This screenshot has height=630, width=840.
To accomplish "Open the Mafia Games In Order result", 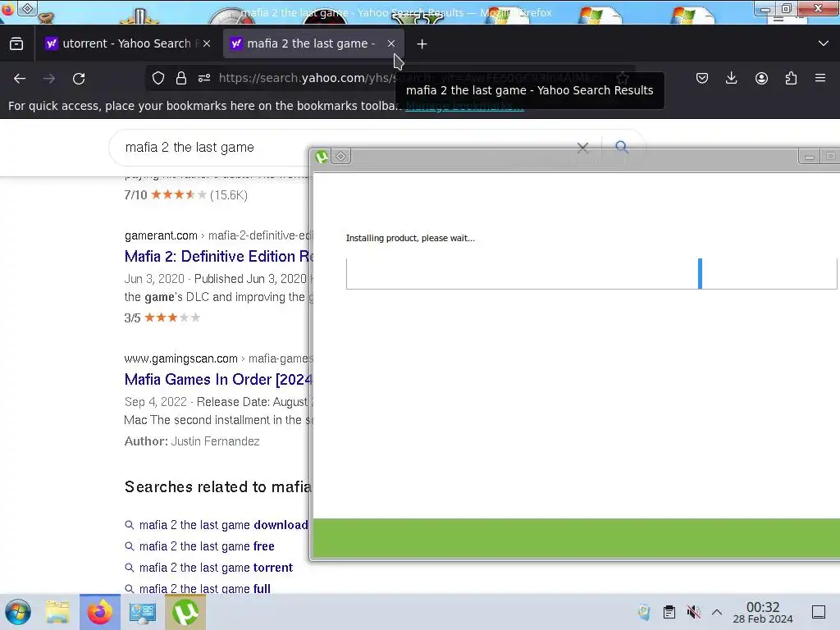I will 218,380.
